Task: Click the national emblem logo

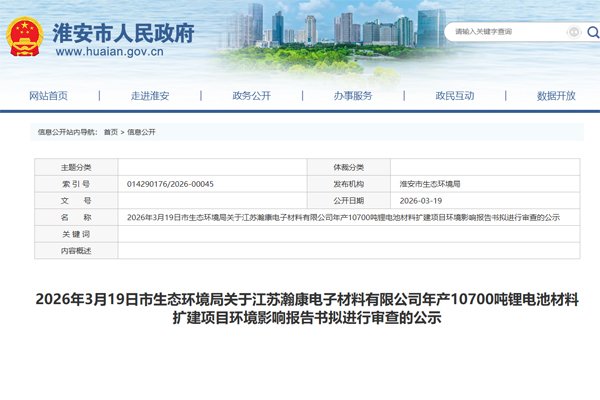Action: 24,37
